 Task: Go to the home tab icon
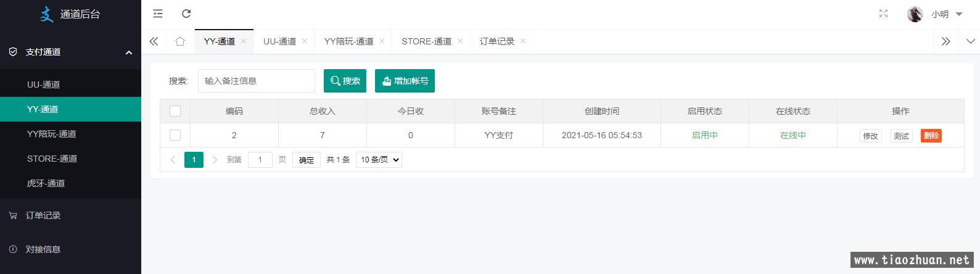click(x=180, y=41)
